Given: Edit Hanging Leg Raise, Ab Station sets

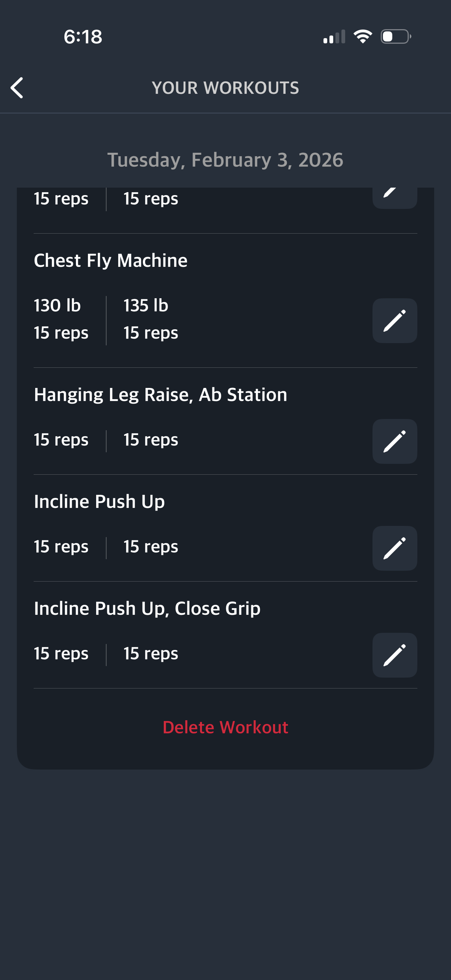Looking at the screenshot, I should 394,441.
